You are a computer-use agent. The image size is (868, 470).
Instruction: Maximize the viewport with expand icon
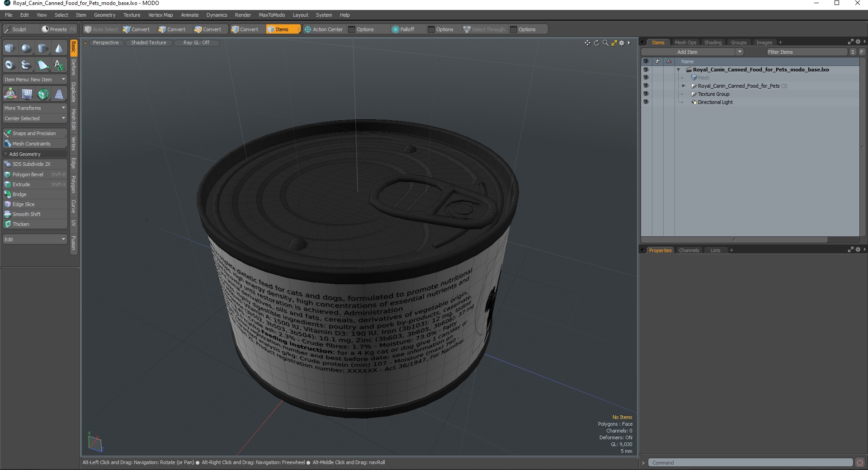tap(614, 43)
